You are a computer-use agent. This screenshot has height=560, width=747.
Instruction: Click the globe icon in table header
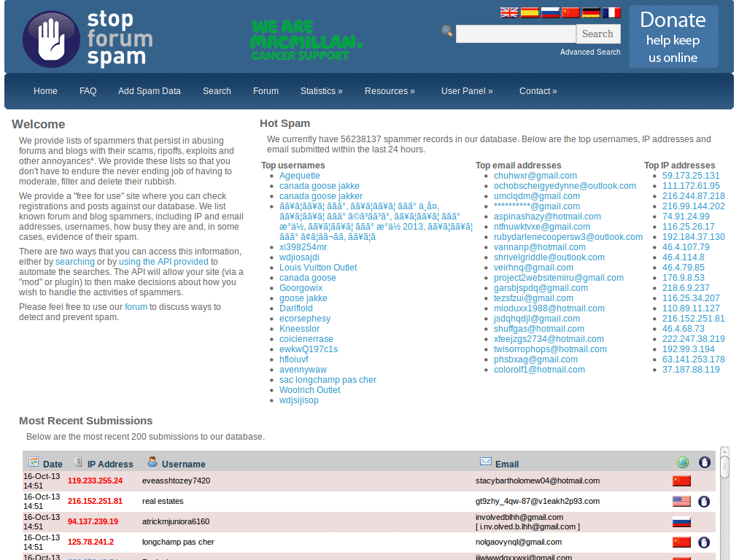[683, 462]
